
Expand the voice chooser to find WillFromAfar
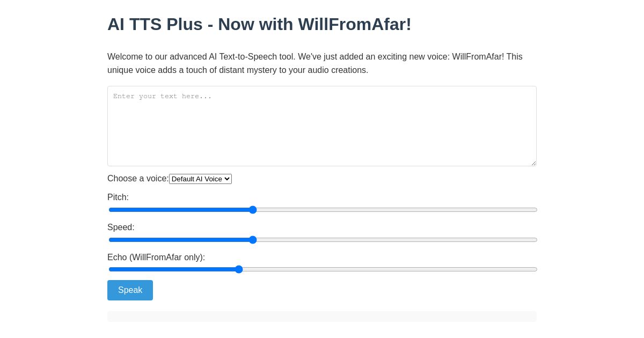(200, 179)
